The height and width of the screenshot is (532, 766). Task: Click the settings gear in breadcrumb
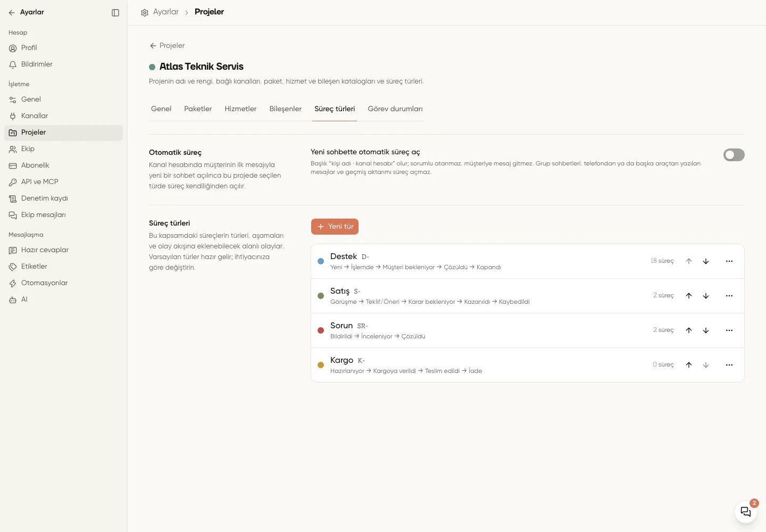coord(145,12)
